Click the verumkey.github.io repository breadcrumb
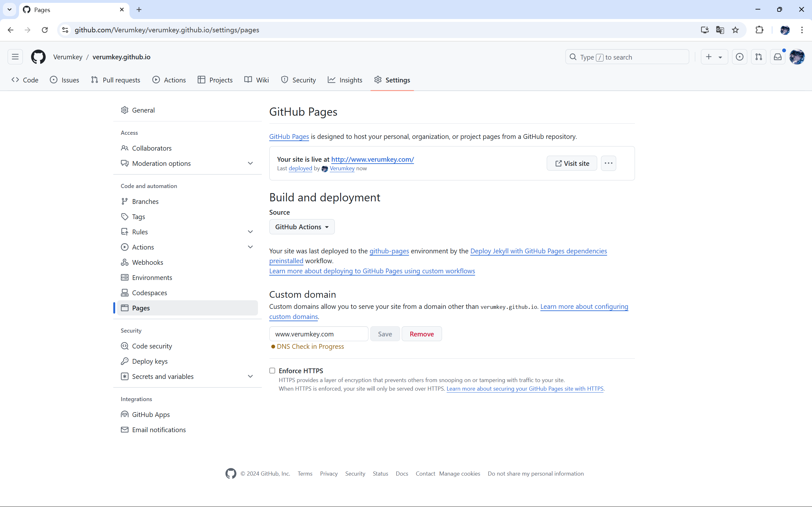Screen dimensions: 812x507 pos(122,57)
